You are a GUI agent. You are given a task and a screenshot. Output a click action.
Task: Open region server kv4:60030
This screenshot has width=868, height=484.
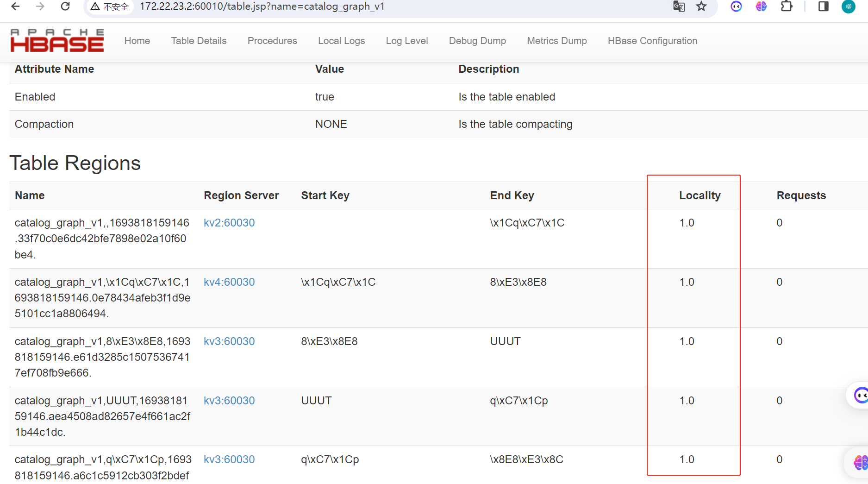(229, 282)
